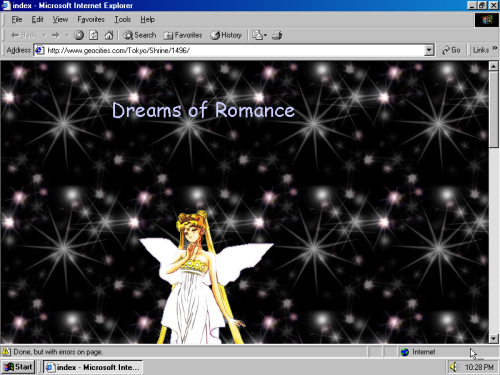The width and height of the screenshot is (500, 375).
Task: Open the address bar dropdown list
Action: pos(429,50)
